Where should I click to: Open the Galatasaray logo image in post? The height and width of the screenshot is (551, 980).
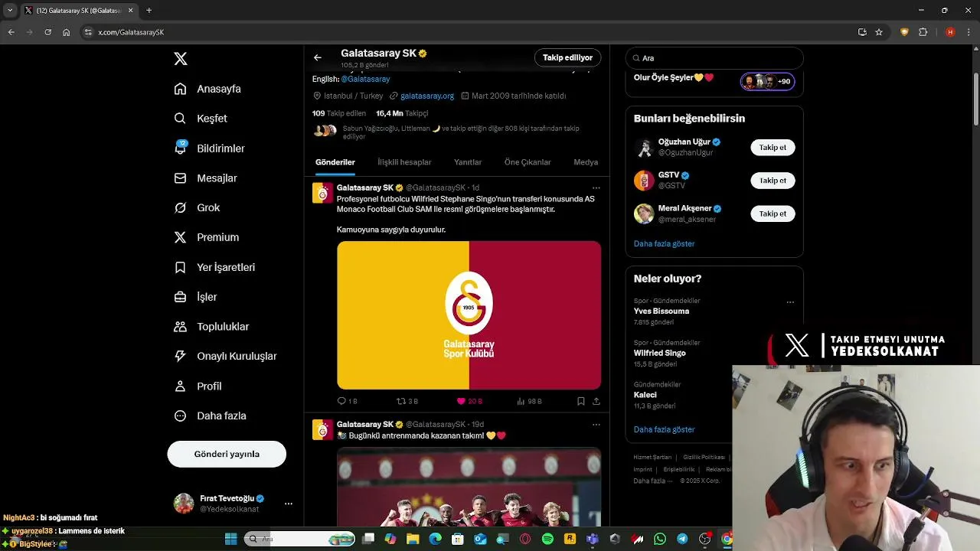pyautogui.click(x=469, y=315)
